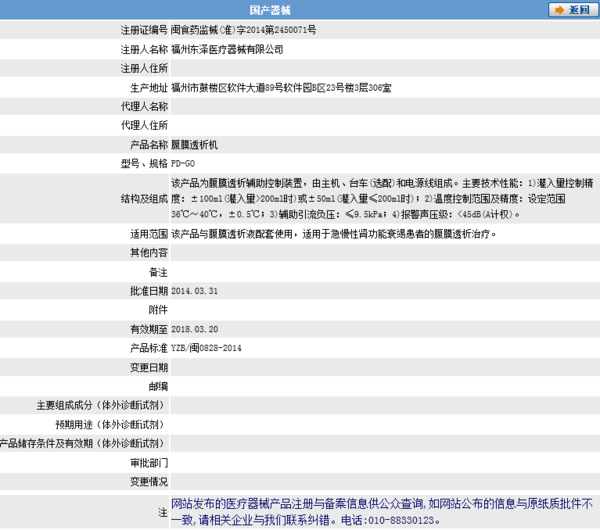This screenshot has width=600, height=530.
Task: Select registration number 闽食药监械(准)字2014第2450071号
Action: [243, 30]
